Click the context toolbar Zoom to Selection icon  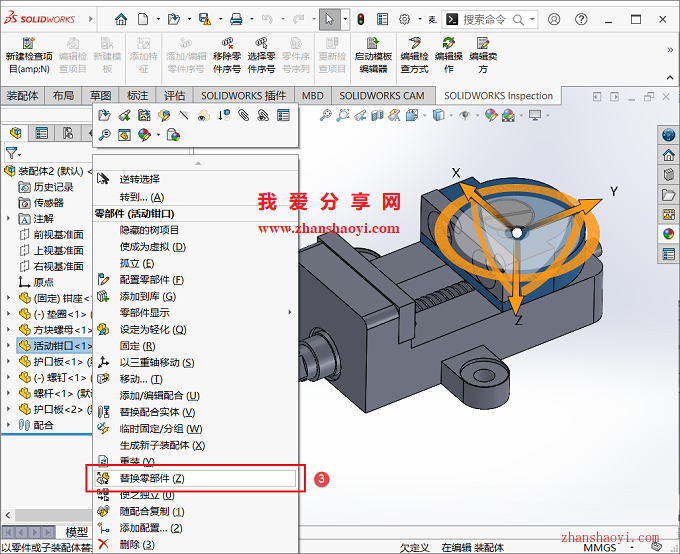point(105,135)
